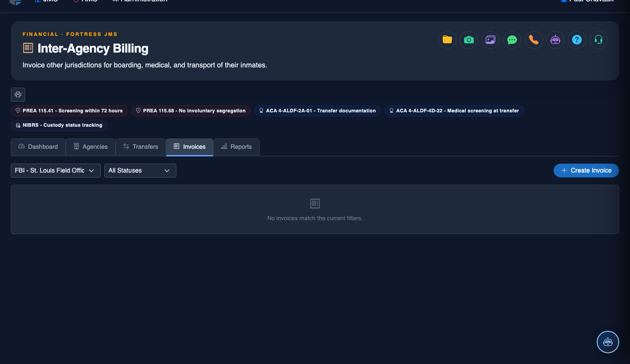Click the ACA 4-ALDF-2A-01 transfer documentation badge
630x364 pixels.
click(317, 111)
